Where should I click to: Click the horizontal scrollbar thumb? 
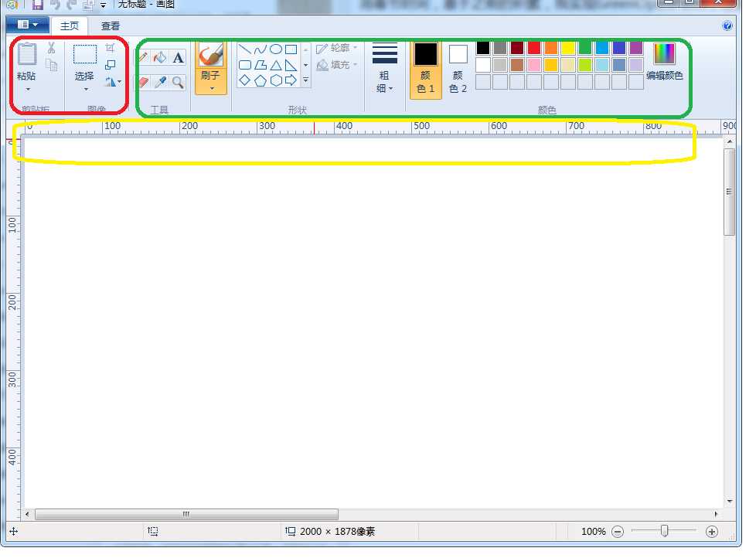pyautogui.click(x=186, y=514)
